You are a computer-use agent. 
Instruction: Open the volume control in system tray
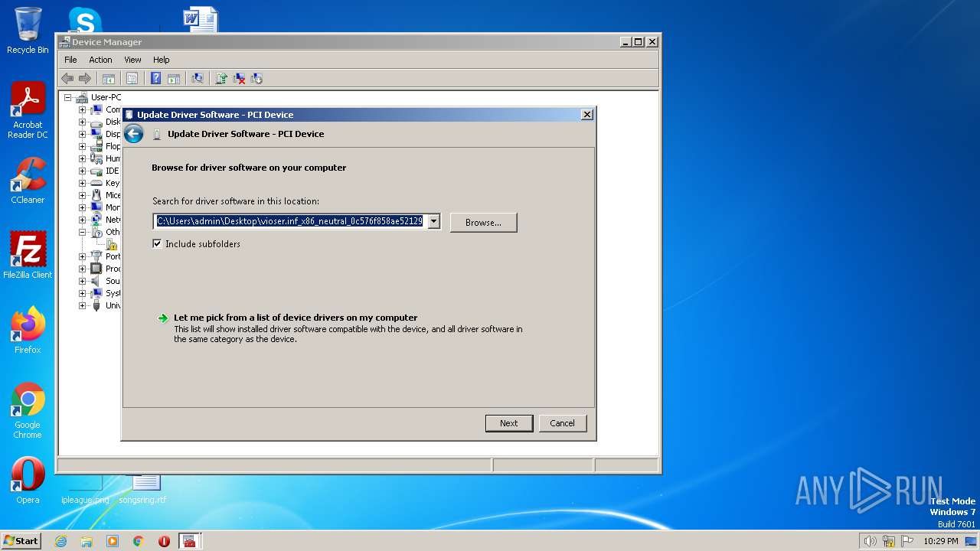pyautogui.click(x=870, y=541)
